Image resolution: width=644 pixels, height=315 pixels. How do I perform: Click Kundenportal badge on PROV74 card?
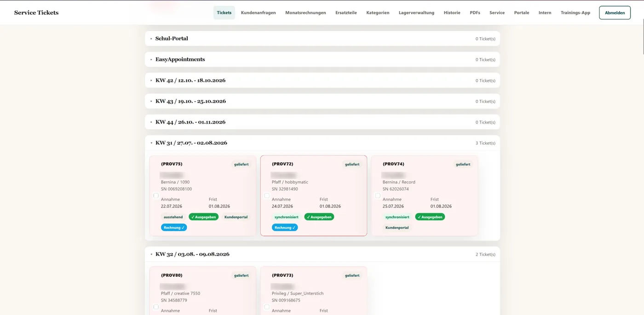(x=397, y=228)
